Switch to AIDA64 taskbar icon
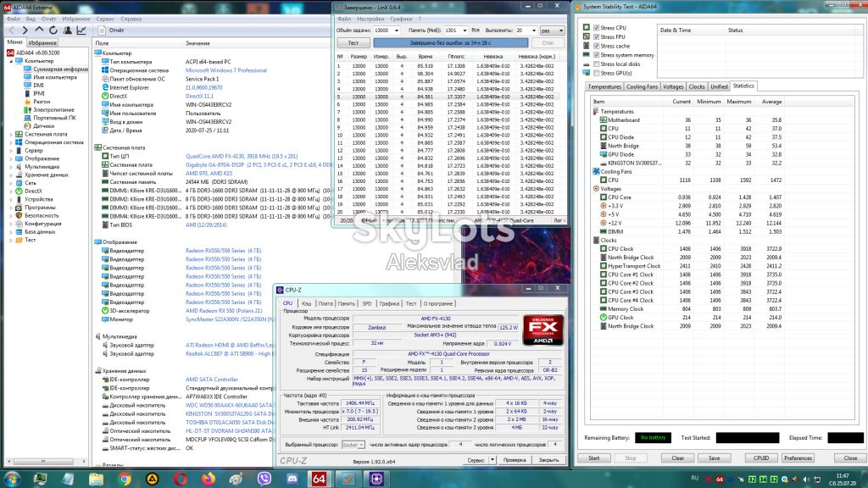Screen dimensions: 868x488 [320, 479]
